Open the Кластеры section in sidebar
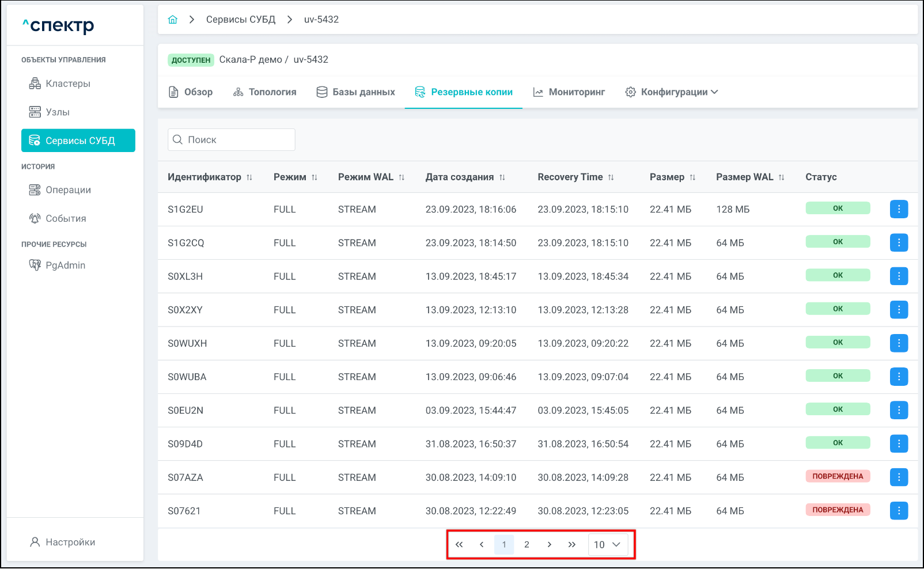Viewport: 924px width, 569px height. [x=67, y=84]
